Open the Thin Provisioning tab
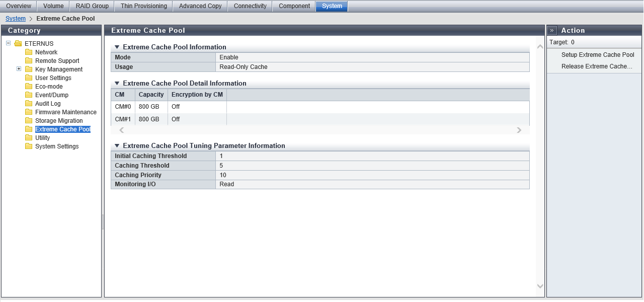The height and width of the screenshot is (302, 644). coord(143,6)
